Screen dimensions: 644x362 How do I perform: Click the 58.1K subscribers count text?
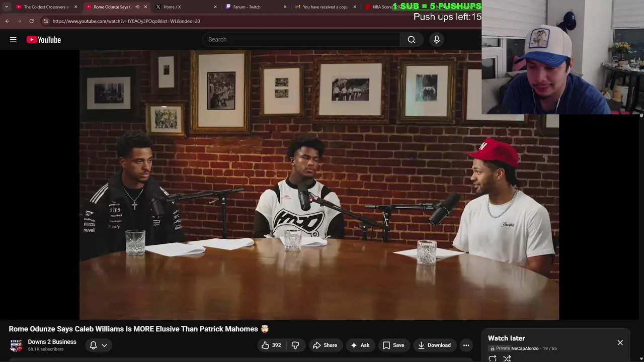(46, 349)
